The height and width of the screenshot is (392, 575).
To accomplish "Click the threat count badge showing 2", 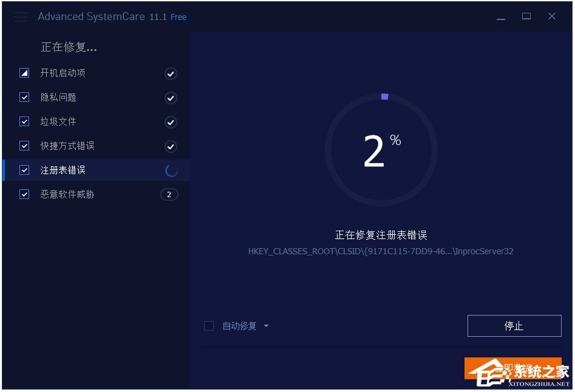I will tap(169, 194).
